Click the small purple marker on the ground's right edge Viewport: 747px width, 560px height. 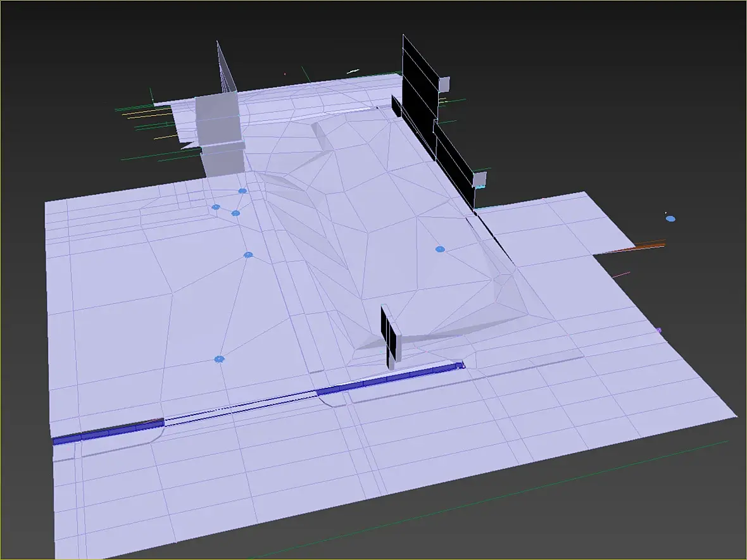tap(658, 330)
